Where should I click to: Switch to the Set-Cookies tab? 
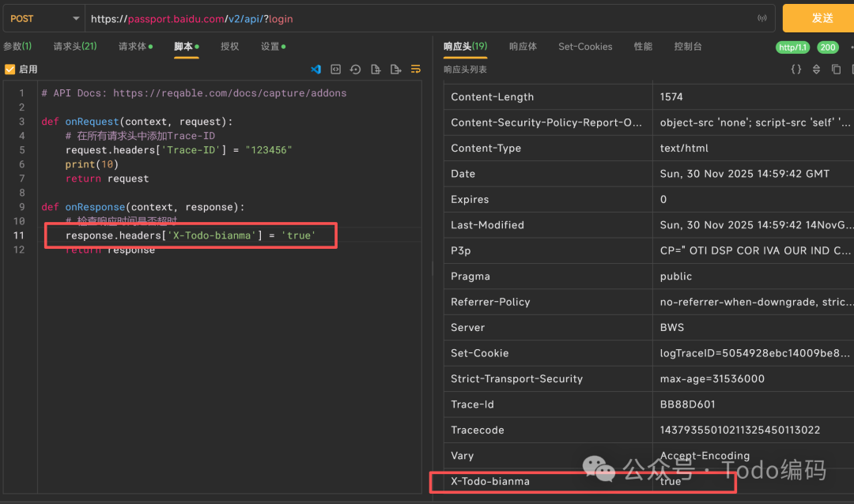point(585,47)
